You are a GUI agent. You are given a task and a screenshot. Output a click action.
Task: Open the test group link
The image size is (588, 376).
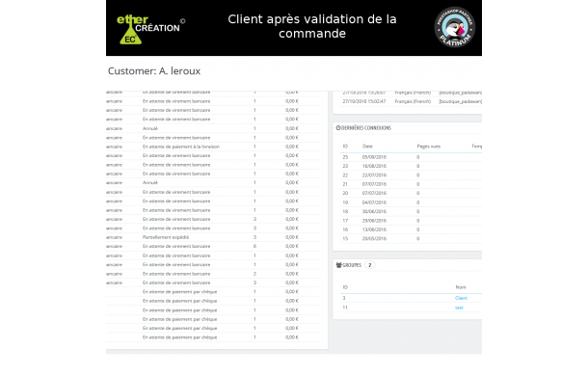pos(459,308)
